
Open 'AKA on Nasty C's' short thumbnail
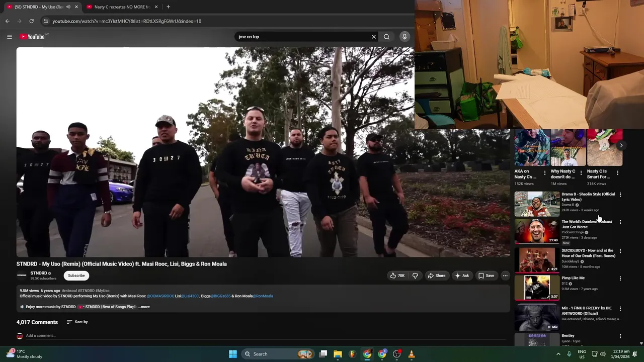coord(532,147)
